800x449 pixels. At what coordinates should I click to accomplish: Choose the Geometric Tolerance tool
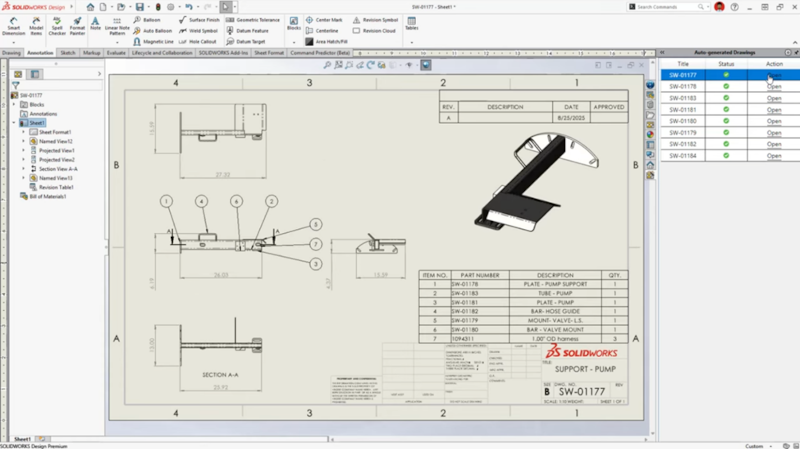[x=258, y=19]
